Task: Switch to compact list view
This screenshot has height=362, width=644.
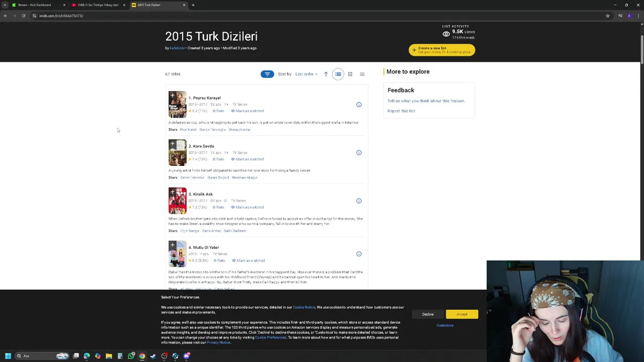Action: [x=362, y=74]
